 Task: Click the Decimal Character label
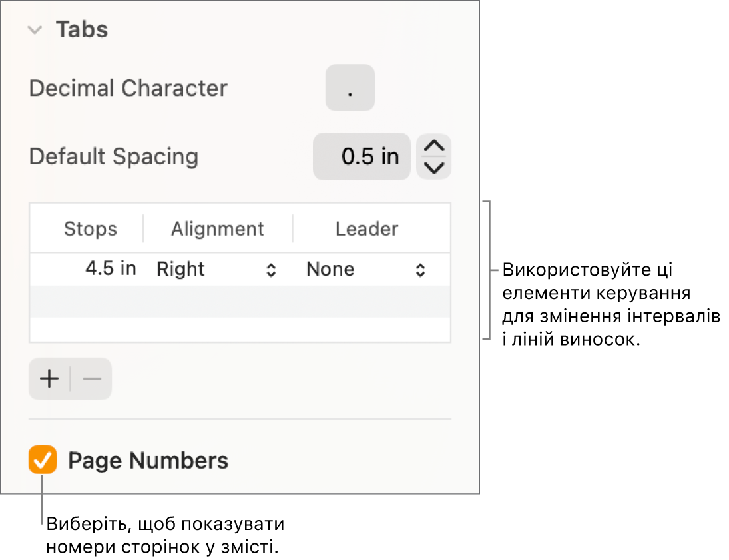point(128,89)
